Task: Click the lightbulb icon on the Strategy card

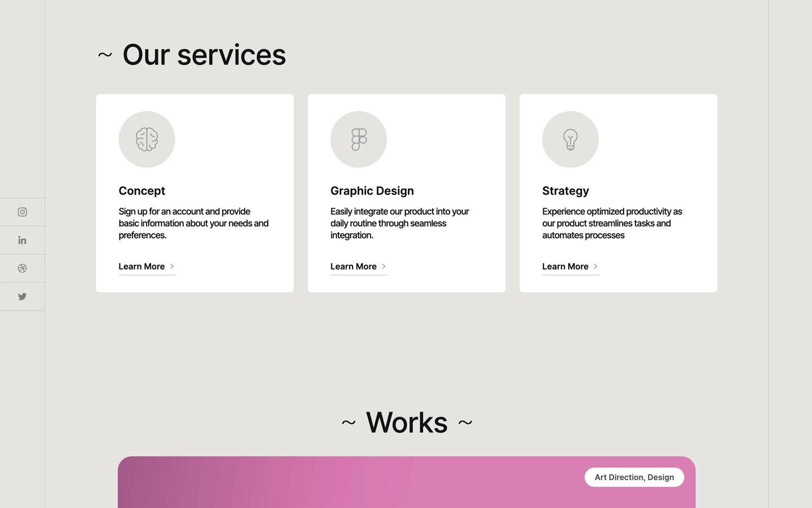Action: click(570, 139)
